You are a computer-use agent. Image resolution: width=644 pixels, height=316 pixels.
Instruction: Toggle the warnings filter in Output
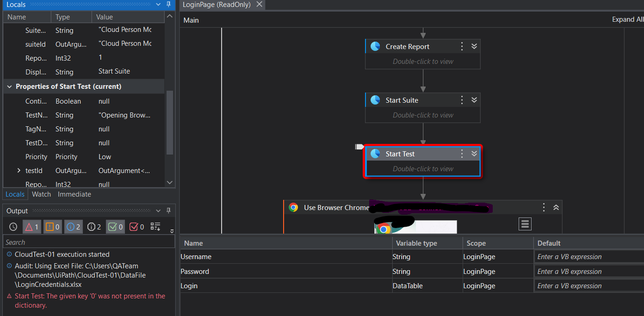52,226
